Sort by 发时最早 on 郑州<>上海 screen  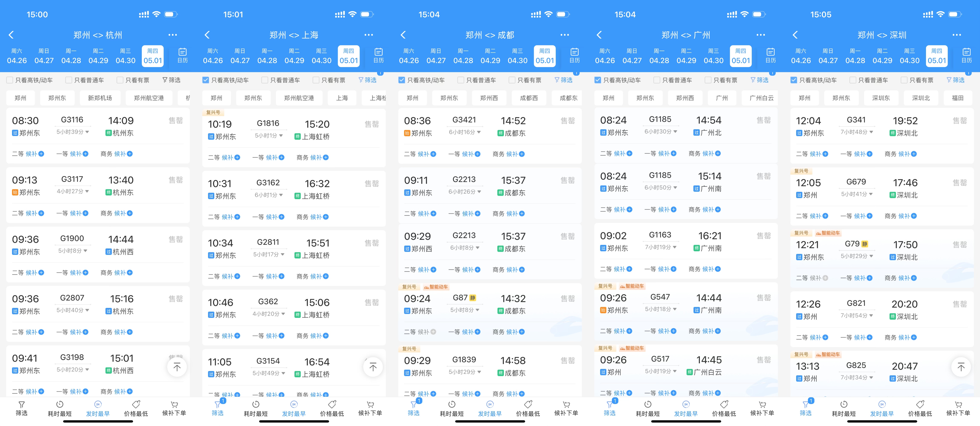coord(294,408)
